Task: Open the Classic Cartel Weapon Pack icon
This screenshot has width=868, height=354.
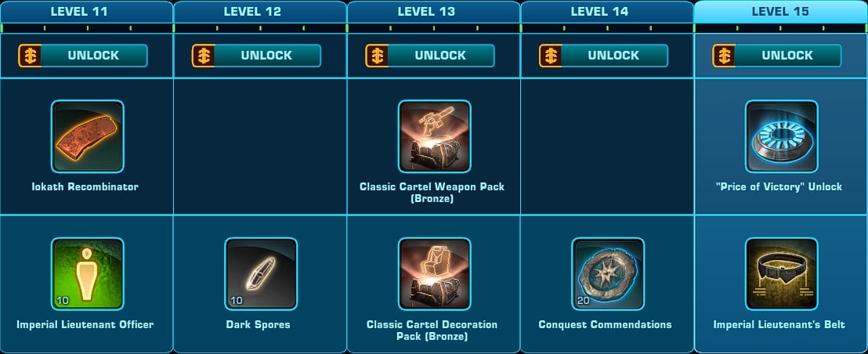Action: click(435, 136)
